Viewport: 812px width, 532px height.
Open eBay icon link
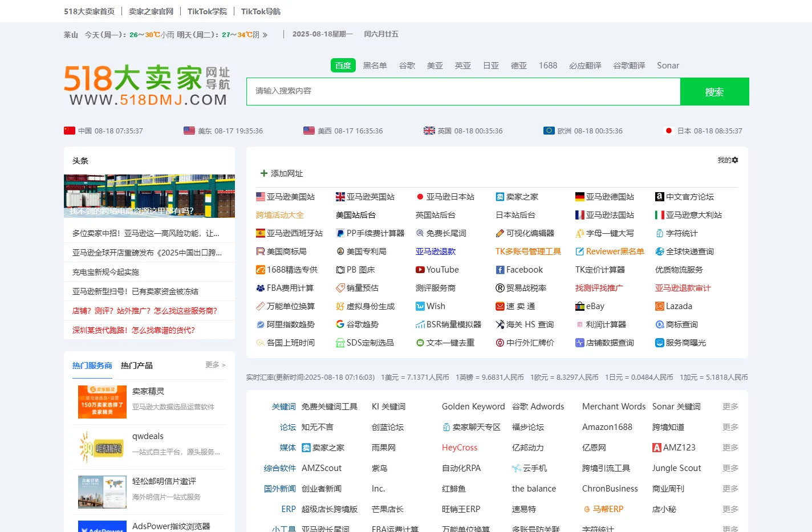click(590, 306)
